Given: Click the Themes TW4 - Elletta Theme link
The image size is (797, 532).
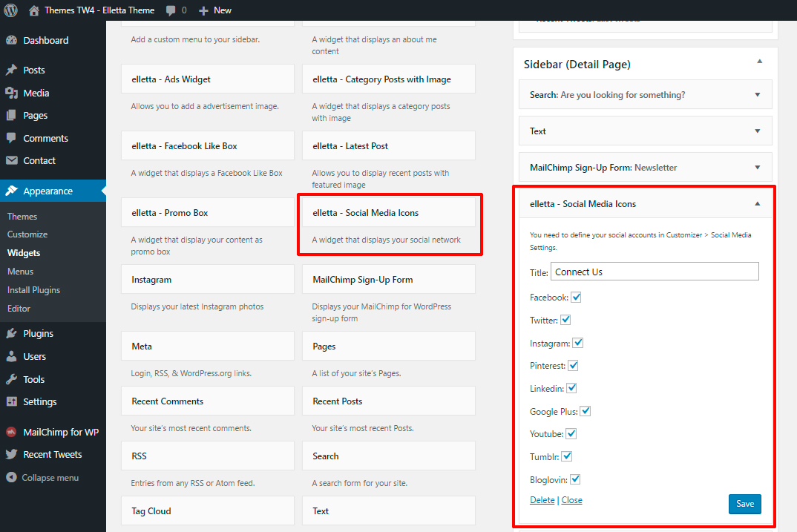Looking at the screenshot, I should click(x=99, y=10).
